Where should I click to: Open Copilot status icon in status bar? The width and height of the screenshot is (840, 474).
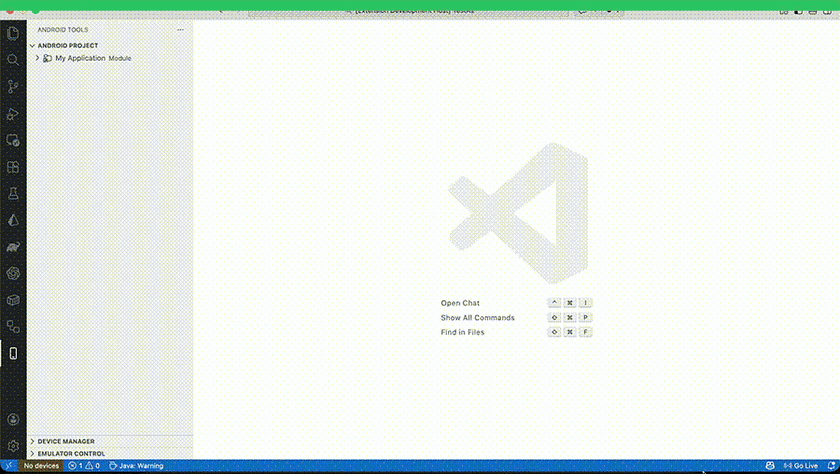(770, 466)
